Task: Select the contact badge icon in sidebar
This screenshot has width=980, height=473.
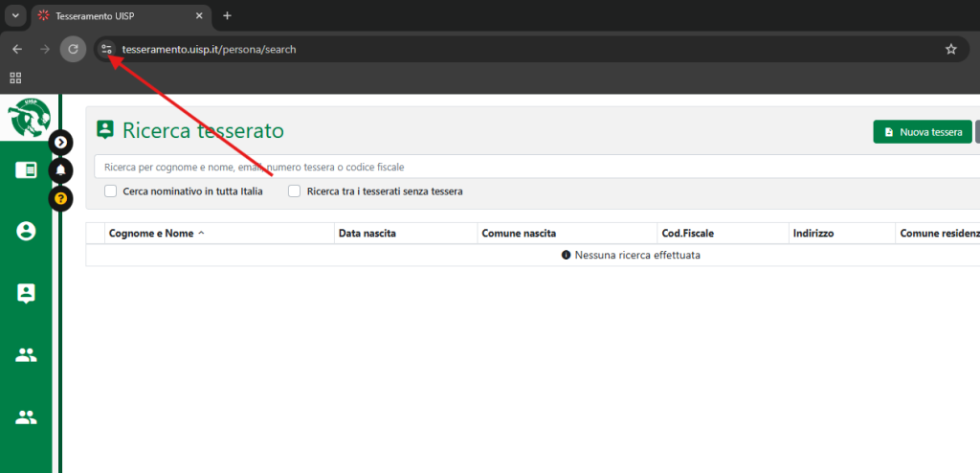Action: (x=27, y=293)
